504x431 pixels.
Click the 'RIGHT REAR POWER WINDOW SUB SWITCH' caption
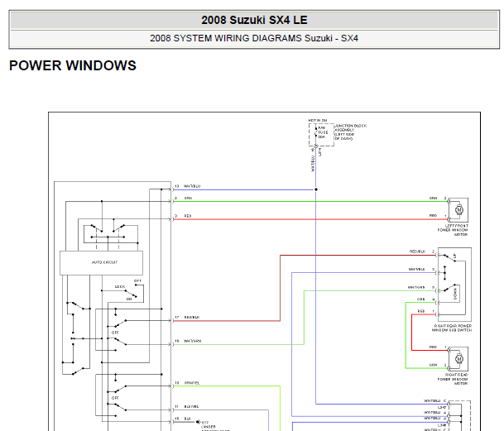click(x=452, y=328)
